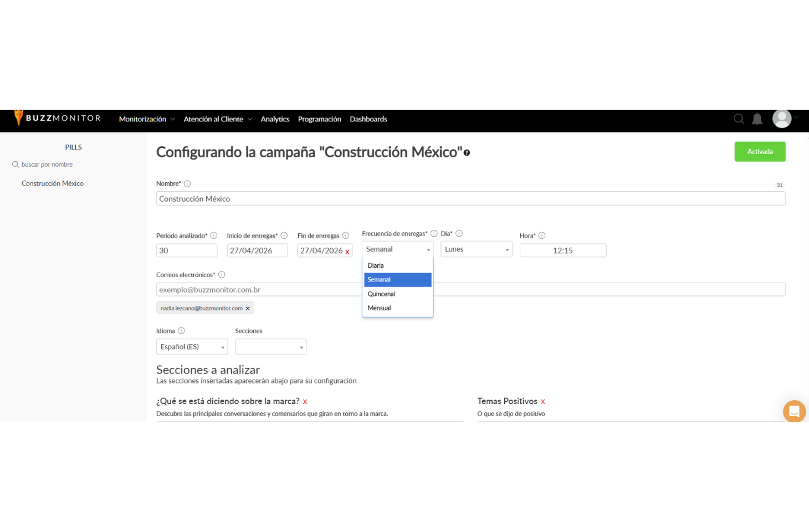Click the help icon beside campaign title
This screenshot has height=532, width=809.
[x=467, y=153]
